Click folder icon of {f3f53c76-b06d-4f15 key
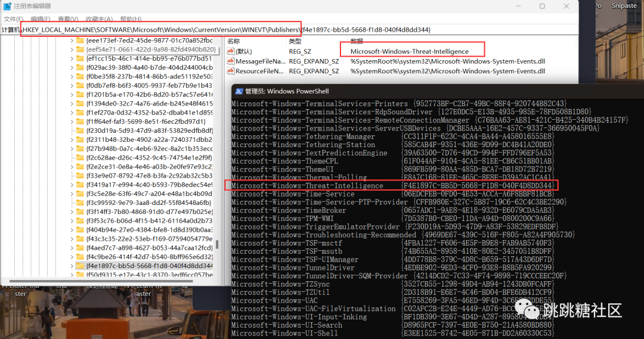Viewport: 644px width, 339px height. coord(80,221)
